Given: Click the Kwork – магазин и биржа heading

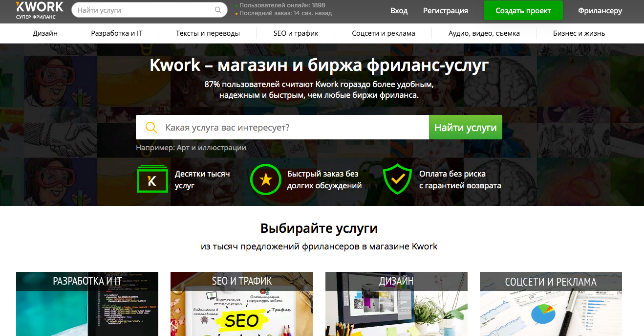Looking at the screenshot, I should click(319, 65).
